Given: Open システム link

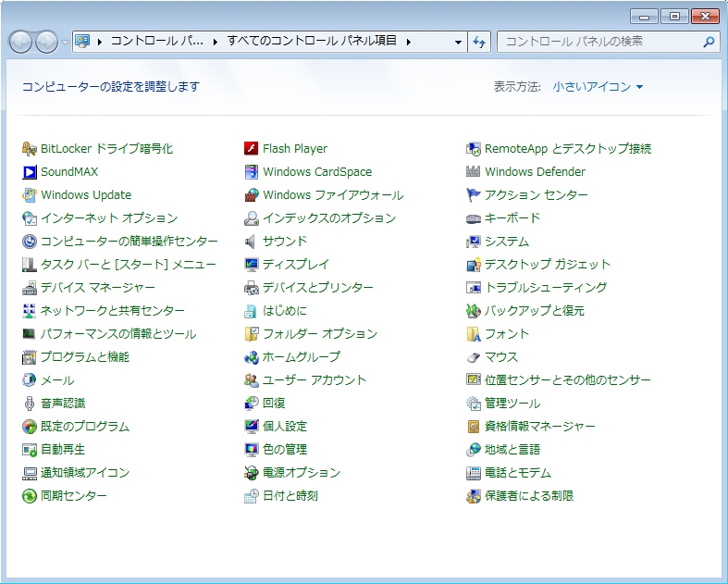Looking at the screenshot, I should point(507,242).
